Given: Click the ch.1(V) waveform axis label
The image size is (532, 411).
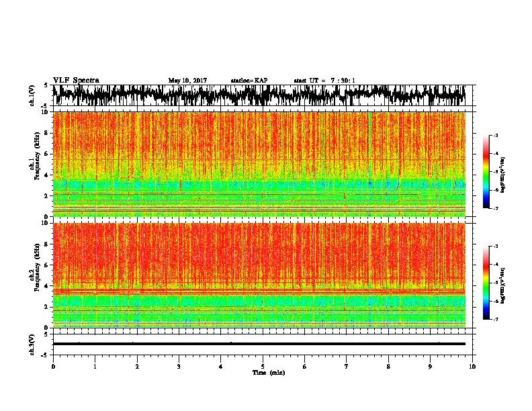Looking at the screenshot, I should pos(32,95).
